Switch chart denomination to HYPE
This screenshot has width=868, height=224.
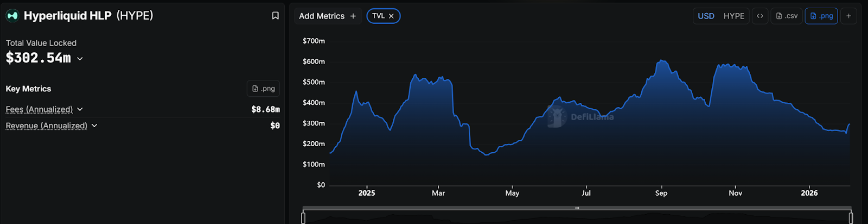pos(734,16)
